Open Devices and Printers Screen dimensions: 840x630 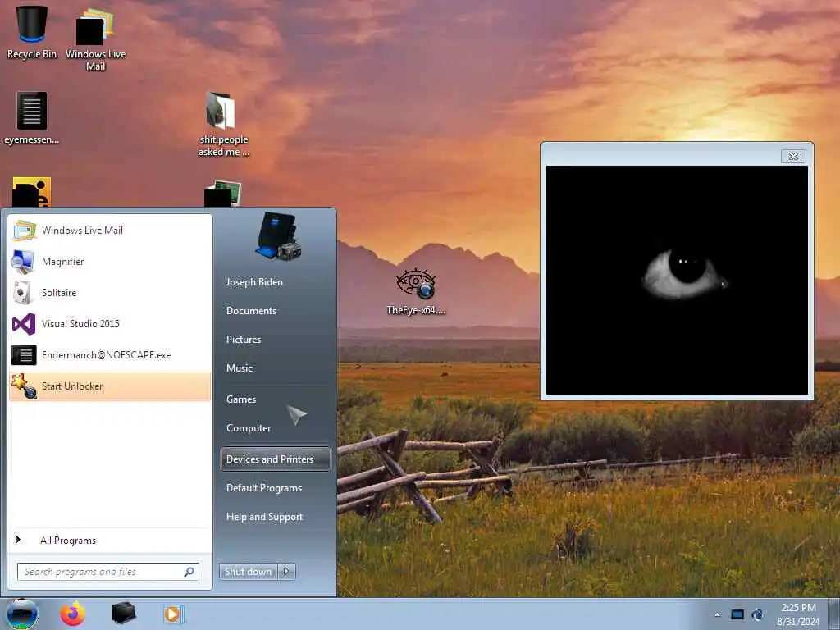[x=276, y=459]
